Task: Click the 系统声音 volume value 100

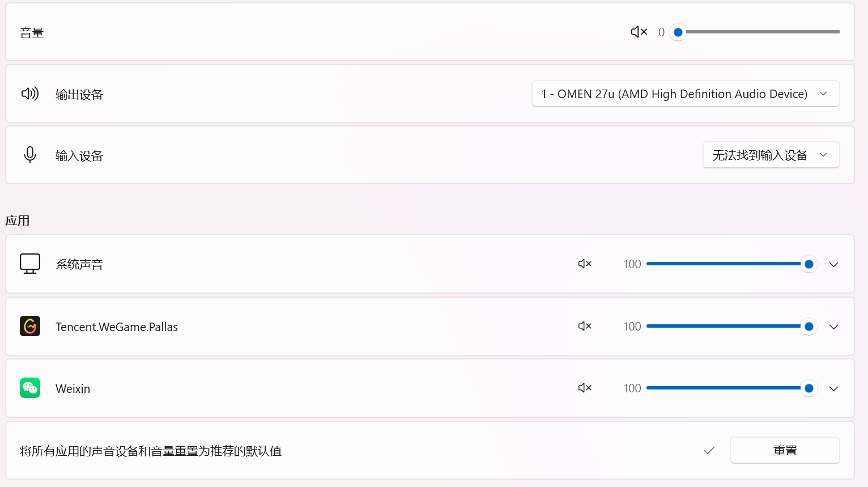Action: (x=632, y=264)
